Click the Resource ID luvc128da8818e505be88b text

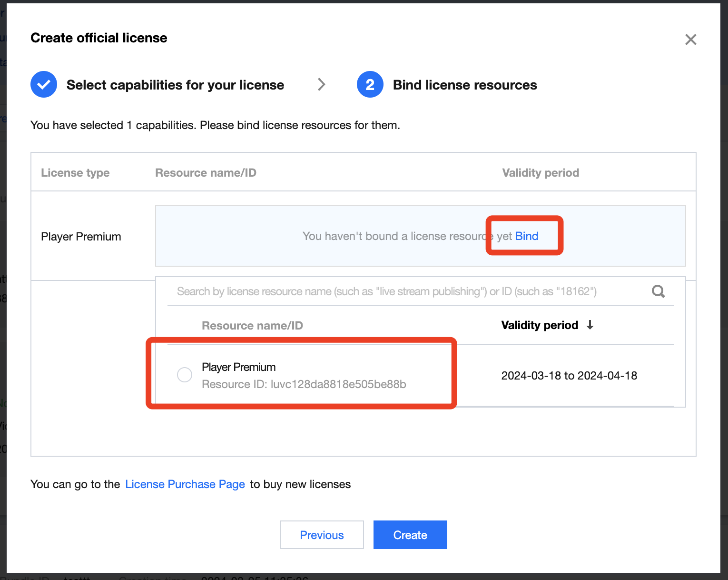pos(304,384)
